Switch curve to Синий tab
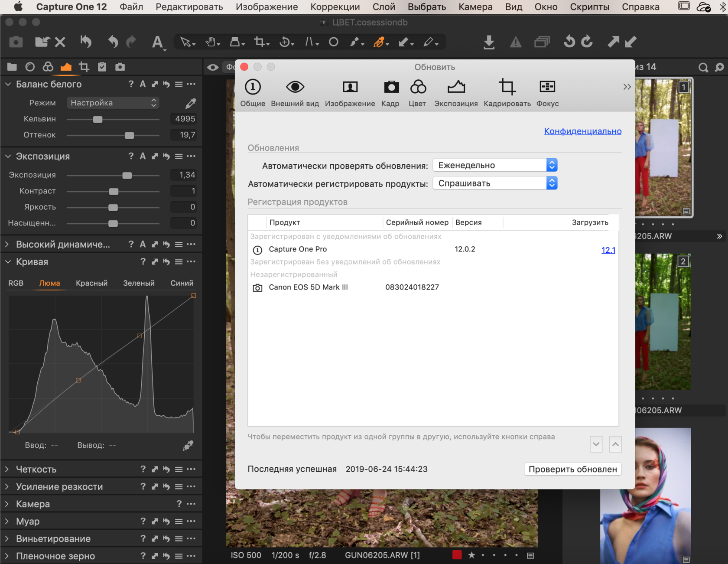 [x=182, y=283]
